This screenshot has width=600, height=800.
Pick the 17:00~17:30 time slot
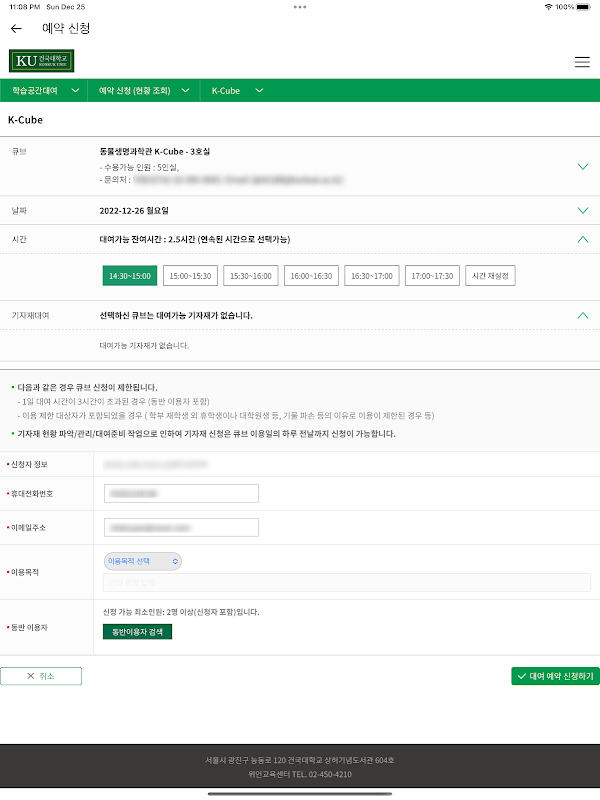[432, 276]
